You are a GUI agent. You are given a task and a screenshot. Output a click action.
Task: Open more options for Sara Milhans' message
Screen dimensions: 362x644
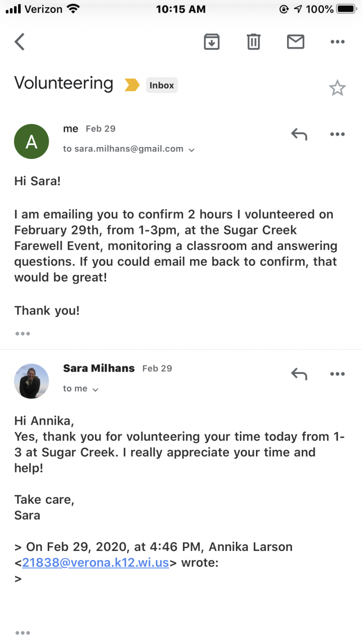[337, 374]
